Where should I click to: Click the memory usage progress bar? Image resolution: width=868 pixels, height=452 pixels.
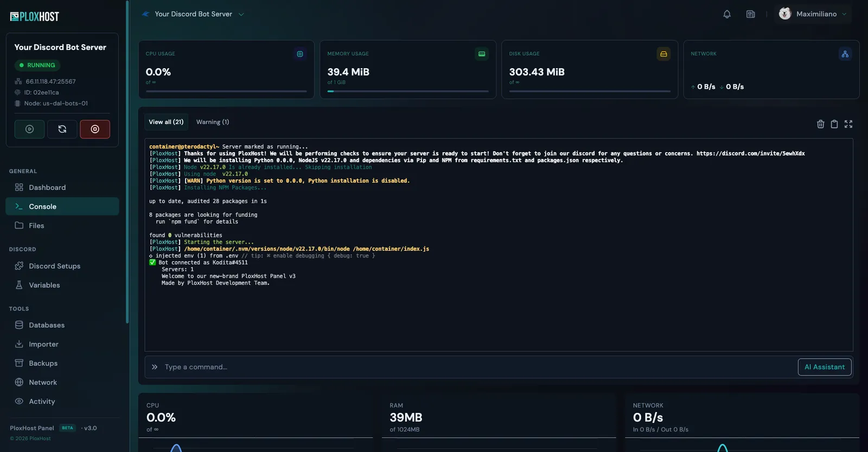[408, 91]
